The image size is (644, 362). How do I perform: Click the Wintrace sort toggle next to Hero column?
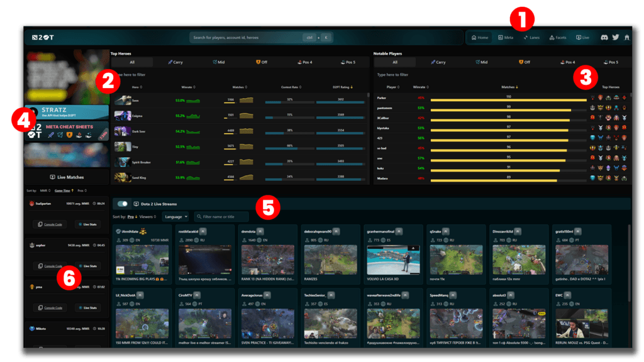click(194, 88)
